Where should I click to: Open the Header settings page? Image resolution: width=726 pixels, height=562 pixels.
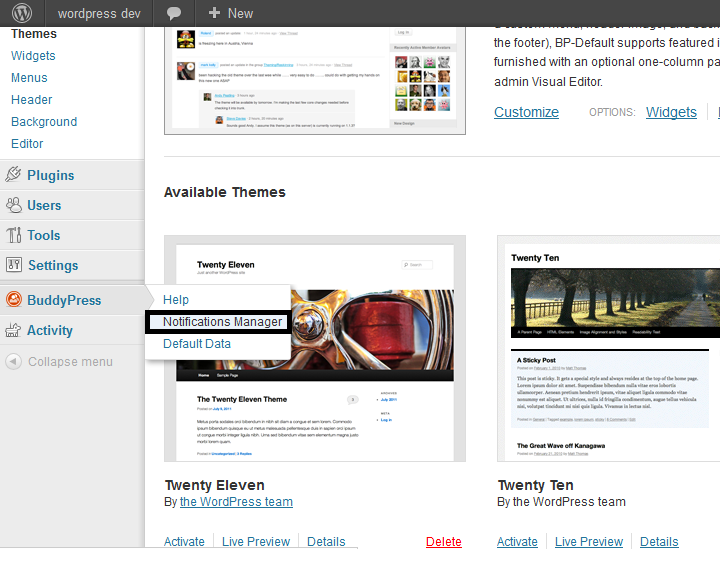[31, 100]
